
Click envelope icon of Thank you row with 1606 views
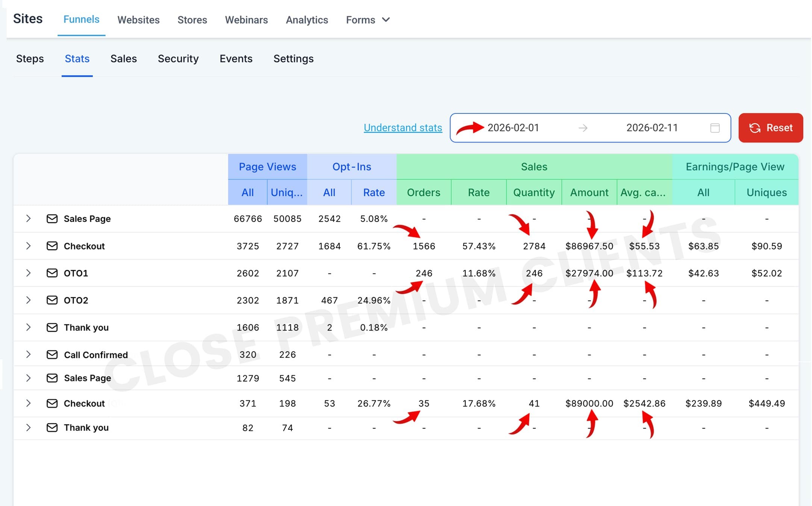click(52, 328)
